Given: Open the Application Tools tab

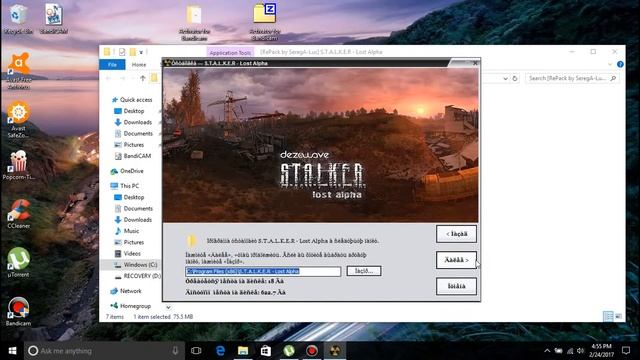Looking at the screenshot, I should [x=230, y=53].
